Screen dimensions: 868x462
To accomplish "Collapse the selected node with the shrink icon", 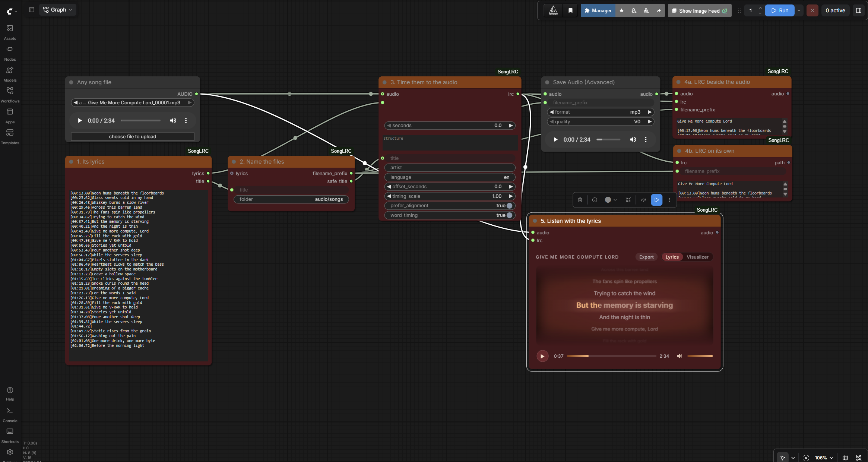I will tap(628, 200).
